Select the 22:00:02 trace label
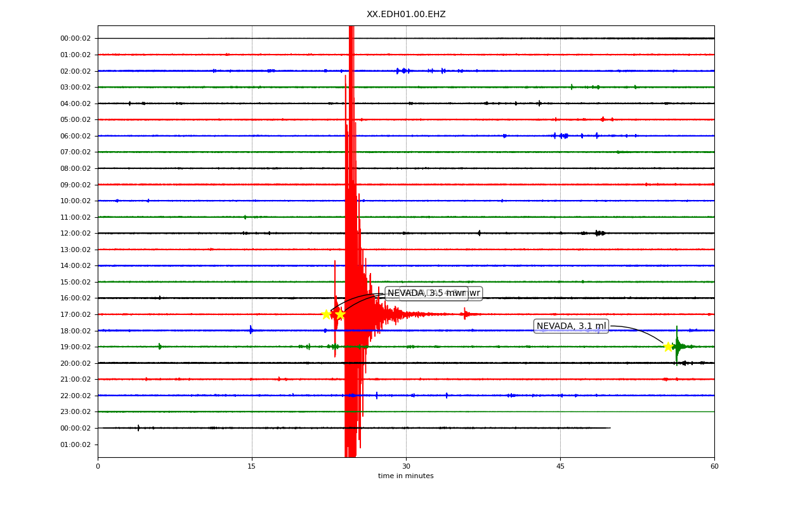The height and width of the screenshot is (508, 812). (x=75, y=396)
